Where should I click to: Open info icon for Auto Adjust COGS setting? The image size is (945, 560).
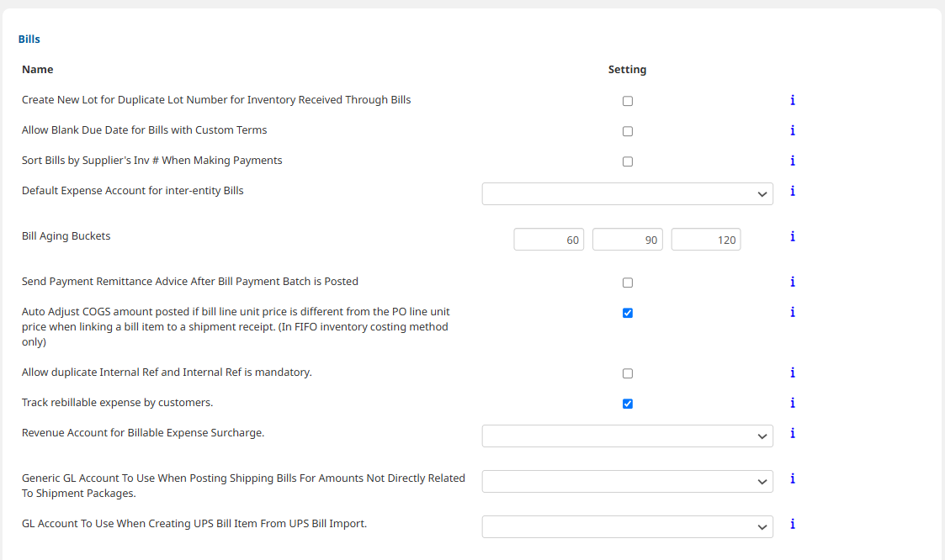tap(793, 312)
